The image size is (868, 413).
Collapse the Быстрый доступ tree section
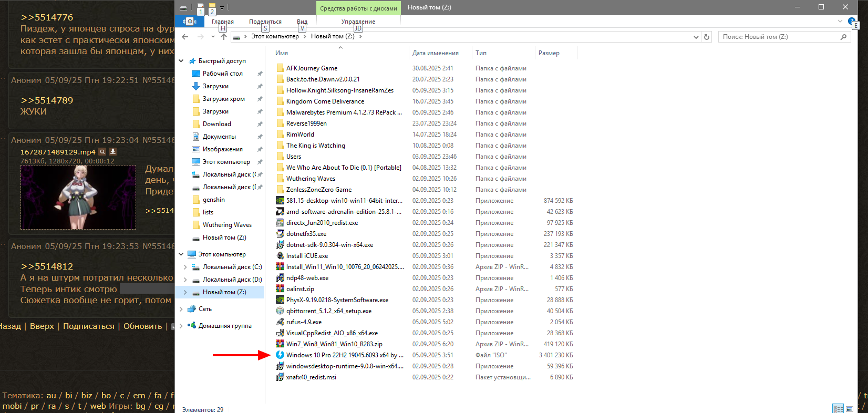coord(181,61)
